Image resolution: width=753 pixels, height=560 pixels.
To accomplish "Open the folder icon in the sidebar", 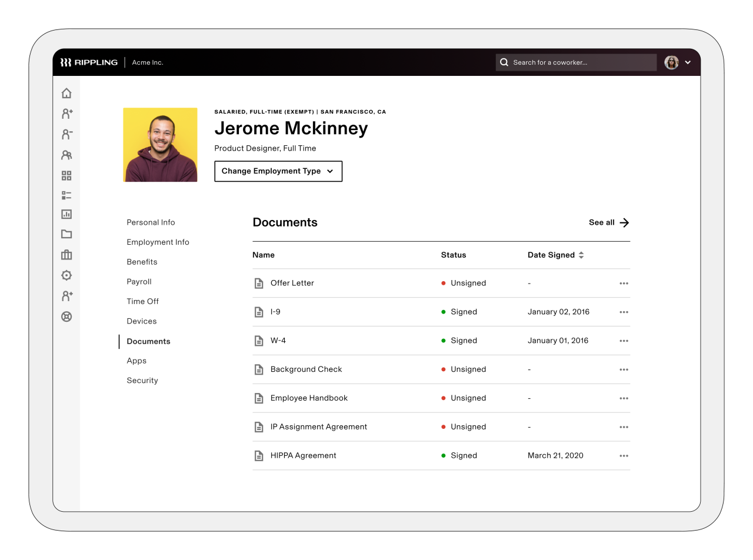I will [x=66, y=234].
